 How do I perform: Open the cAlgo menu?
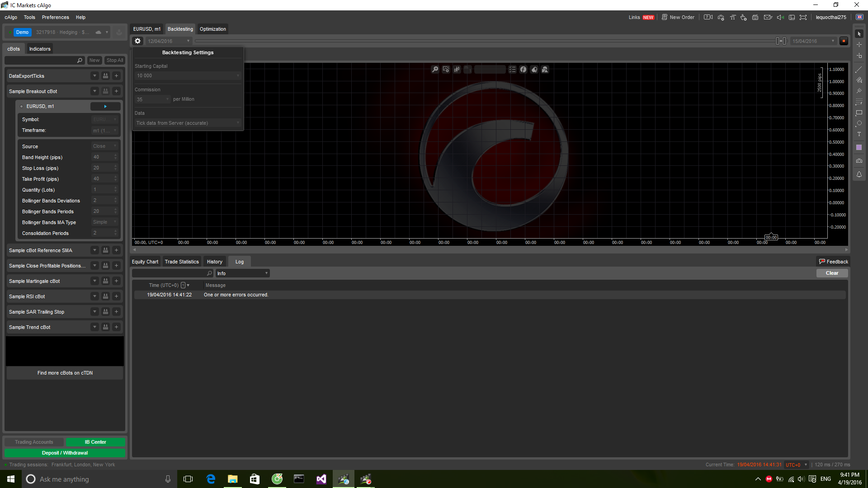[11, 17]
